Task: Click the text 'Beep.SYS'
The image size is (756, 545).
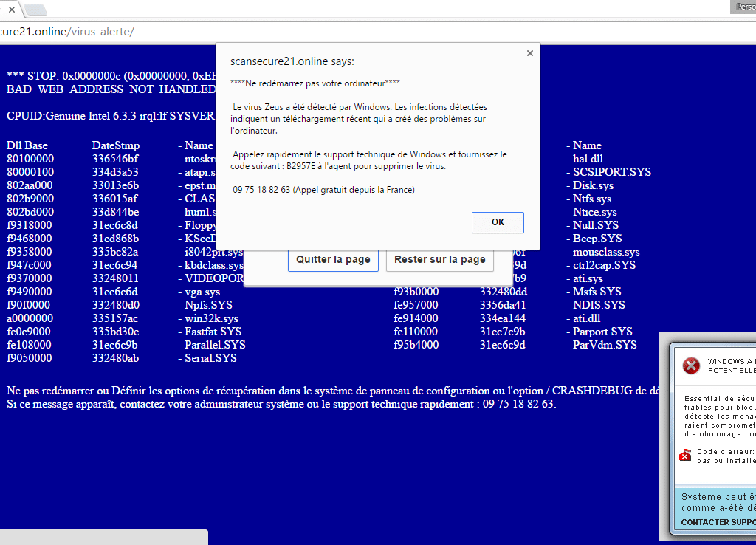Action: [597, 239]
